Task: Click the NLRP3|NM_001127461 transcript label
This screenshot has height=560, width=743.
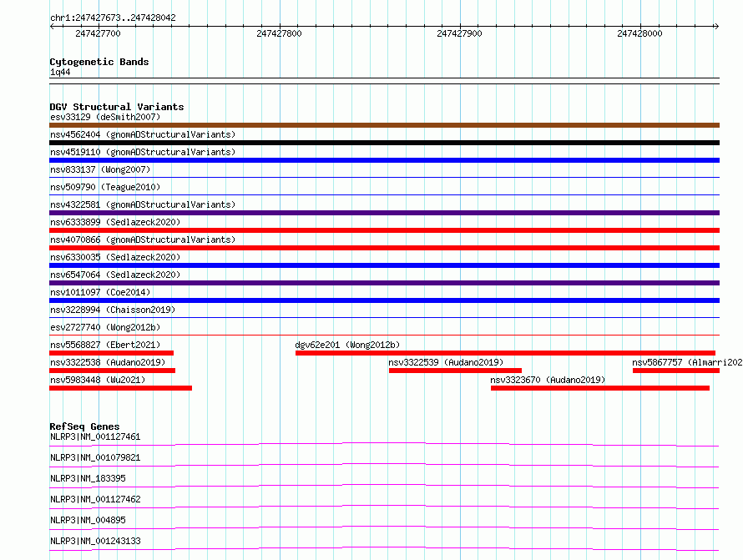Action: click(x=95, y=436)
